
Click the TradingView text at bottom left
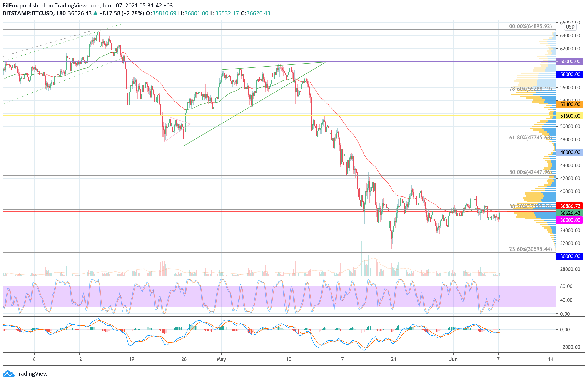(x=31, y=374)
